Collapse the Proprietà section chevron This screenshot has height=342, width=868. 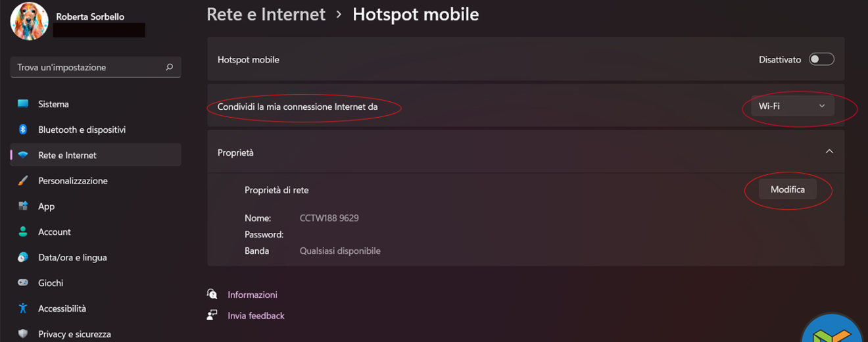click(x=829, y=151)
